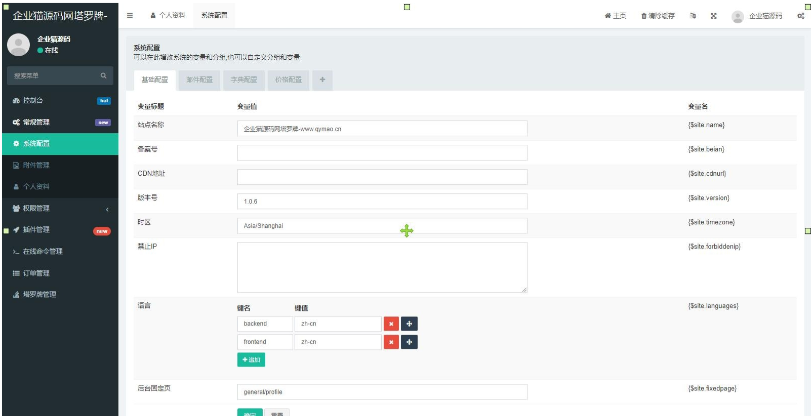Viewport: 811px width, 416px height.
Task: Open the user account dropdown at top right
Action: click(758, 17)
